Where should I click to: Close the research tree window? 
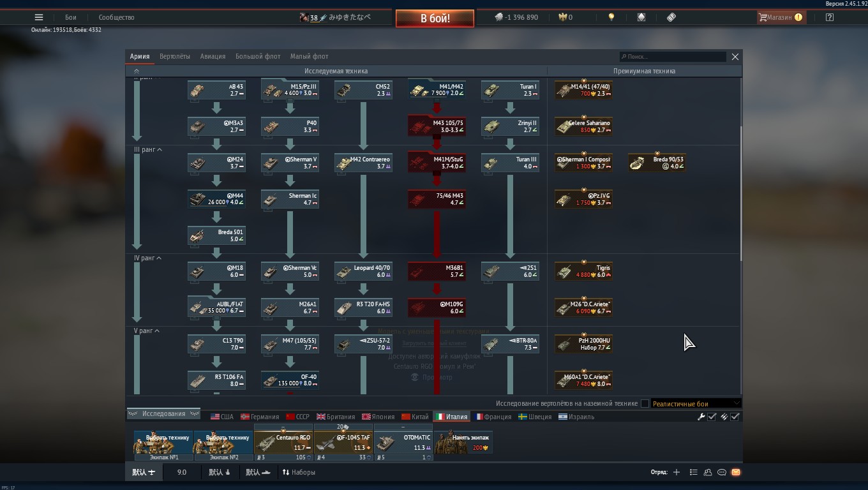pyautogui.click(x=735, y=57)
